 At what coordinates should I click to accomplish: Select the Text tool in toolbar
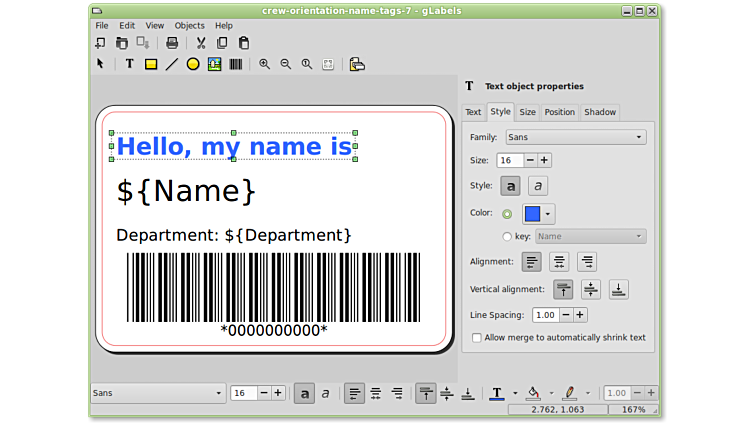click(129, 64)
